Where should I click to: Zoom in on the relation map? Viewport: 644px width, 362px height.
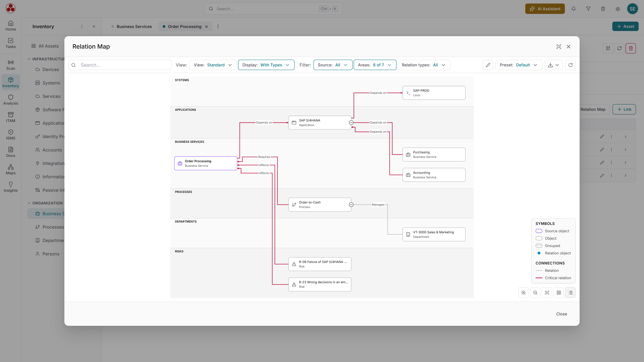[523, 293]
